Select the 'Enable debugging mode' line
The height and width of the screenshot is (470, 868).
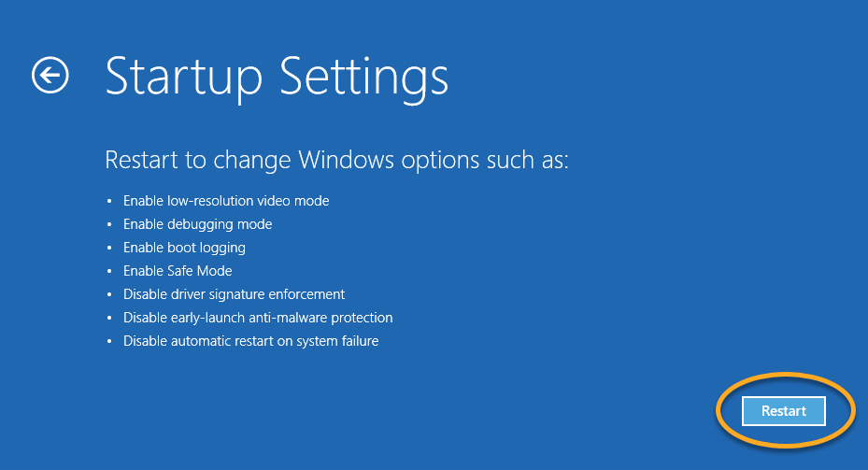pyautogui.click(x=198, y=224)
